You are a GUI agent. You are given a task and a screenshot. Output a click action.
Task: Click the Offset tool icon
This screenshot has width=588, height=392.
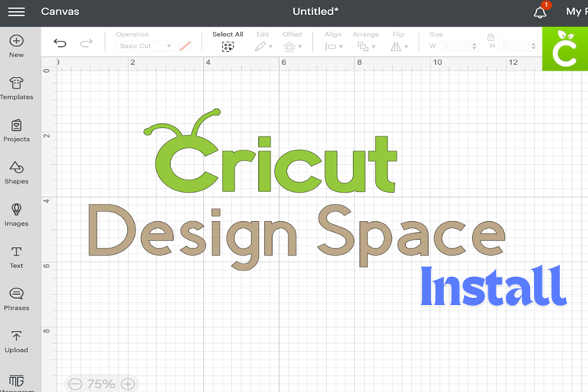coord(289,47)
